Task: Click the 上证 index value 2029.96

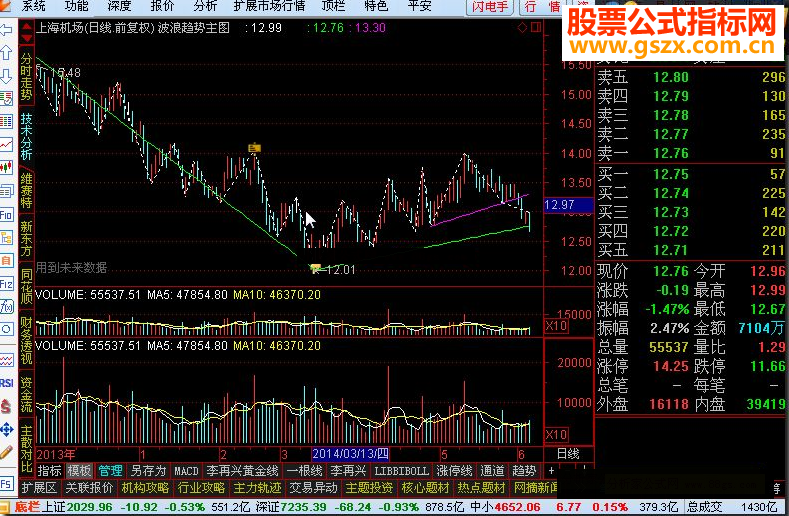Action: 89,507
